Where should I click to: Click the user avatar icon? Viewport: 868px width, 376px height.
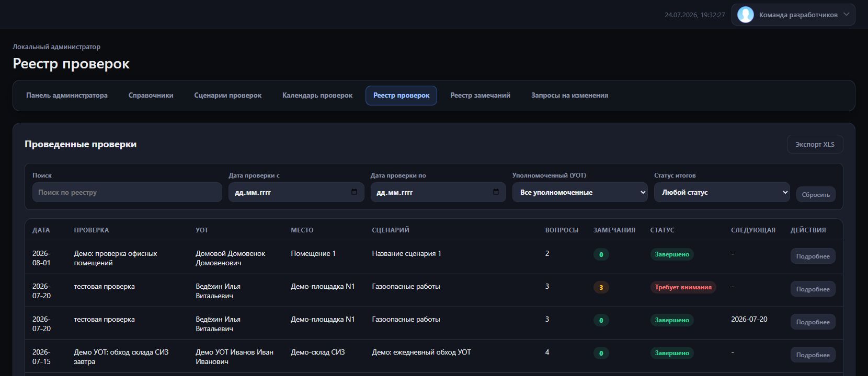click(x=745, y=15)
